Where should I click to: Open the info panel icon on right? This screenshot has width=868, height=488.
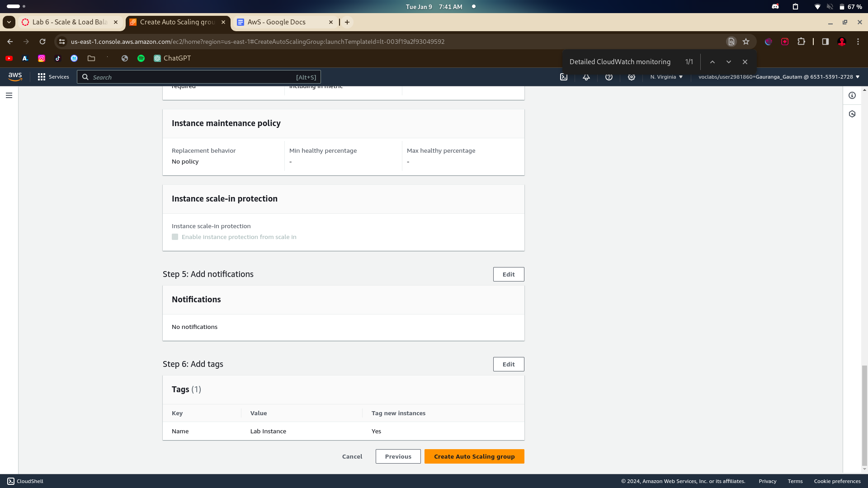point(852,95)
